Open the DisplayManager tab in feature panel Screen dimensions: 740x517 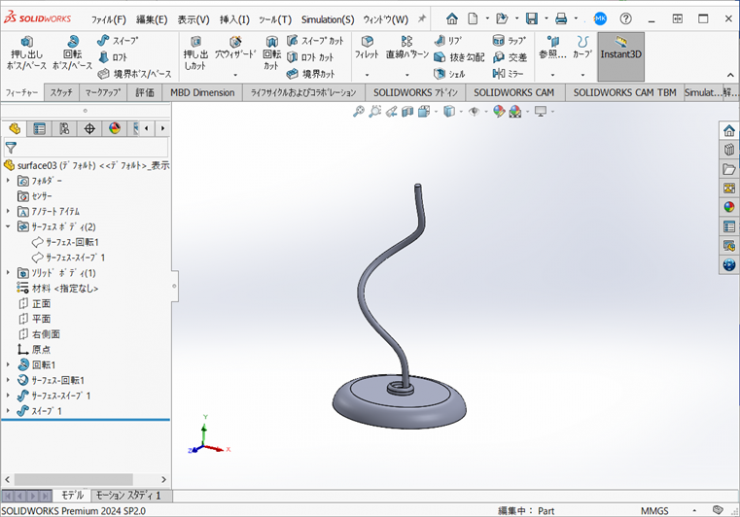coord(113,128)
